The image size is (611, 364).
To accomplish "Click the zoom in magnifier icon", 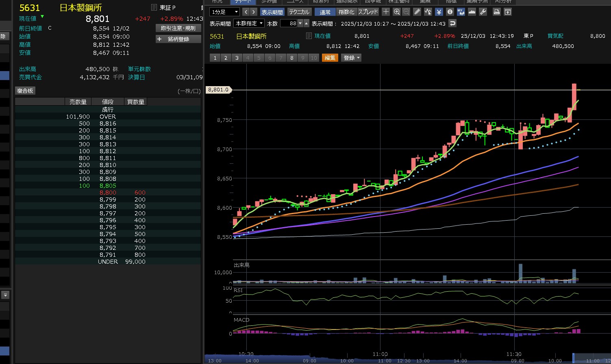I will click(x=397, y=12).
